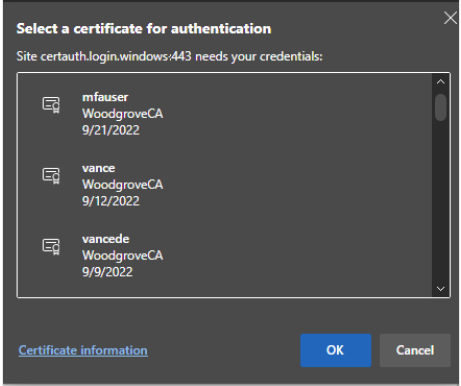This screenshot has height=386, width=461.
Task: Close the certificate dialog with X
Action: point(450,18)
